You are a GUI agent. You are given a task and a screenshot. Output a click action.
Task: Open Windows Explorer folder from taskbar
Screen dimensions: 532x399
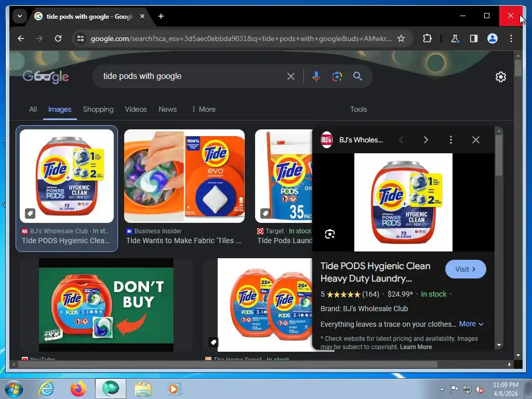tap(143, 389)
